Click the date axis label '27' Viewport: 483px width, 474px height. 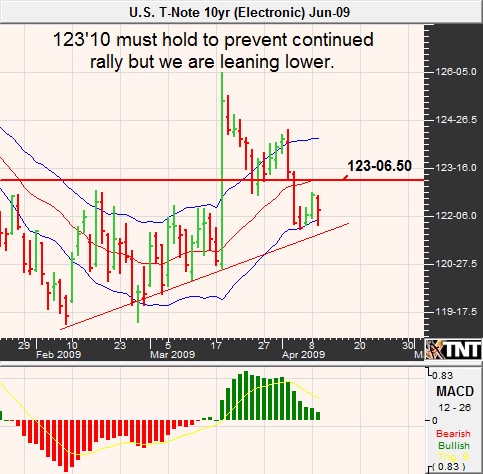click(264, 345)
